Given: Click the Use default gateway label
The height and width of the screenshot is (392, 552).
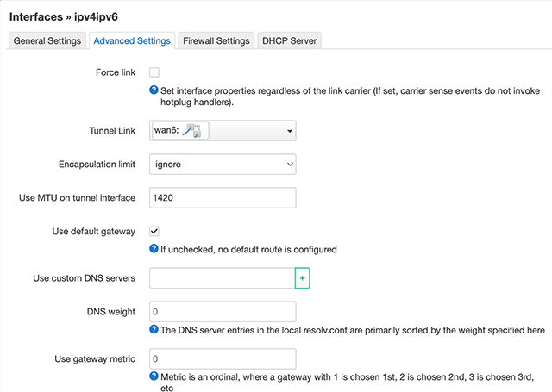Looking at the screenshot, I should pyautogui.click(x=94, y=232).
